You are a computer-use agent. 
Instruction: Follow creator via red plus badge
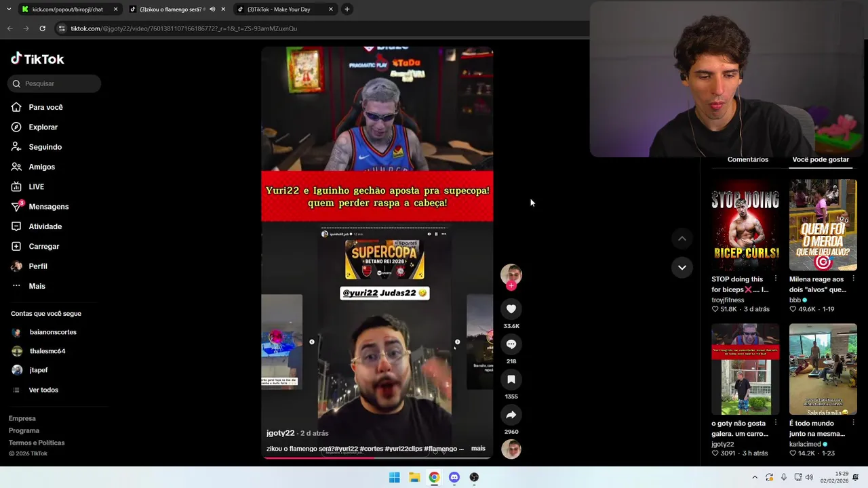pos(511,285)
